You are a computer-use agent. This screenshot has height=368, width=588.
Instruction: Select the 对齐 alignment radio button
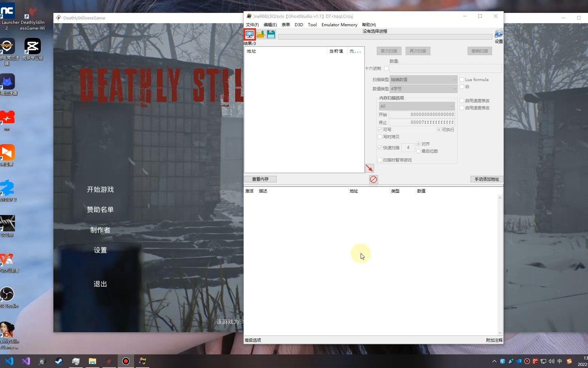pyautogui.click(x=418, y=144)
